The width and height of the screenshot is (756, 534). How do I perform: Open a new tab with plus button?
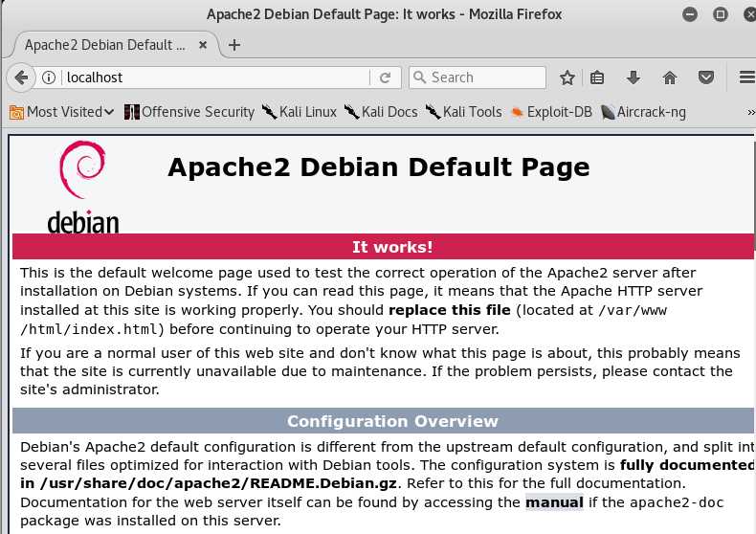point(234,45)
